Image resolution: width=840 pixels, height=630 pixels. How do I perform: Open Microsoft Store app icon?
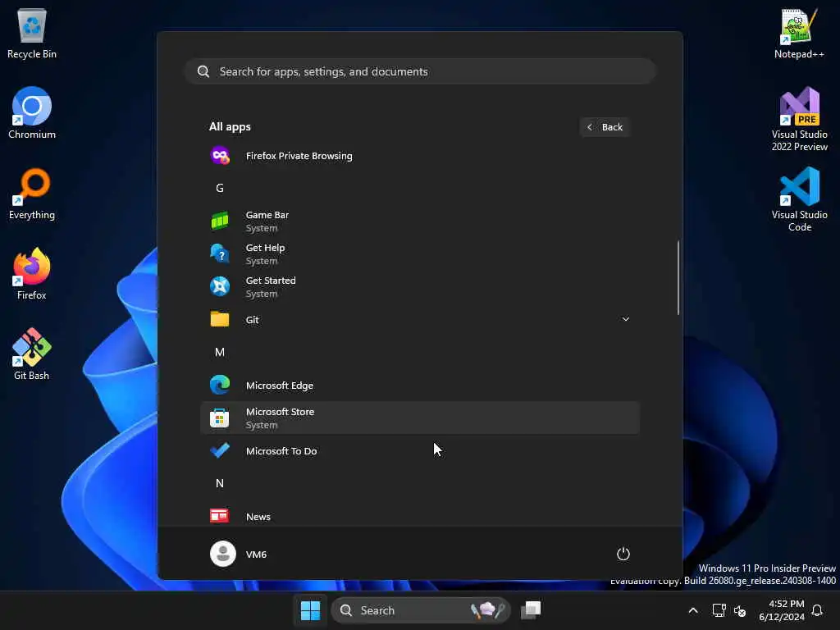(220, 418)
